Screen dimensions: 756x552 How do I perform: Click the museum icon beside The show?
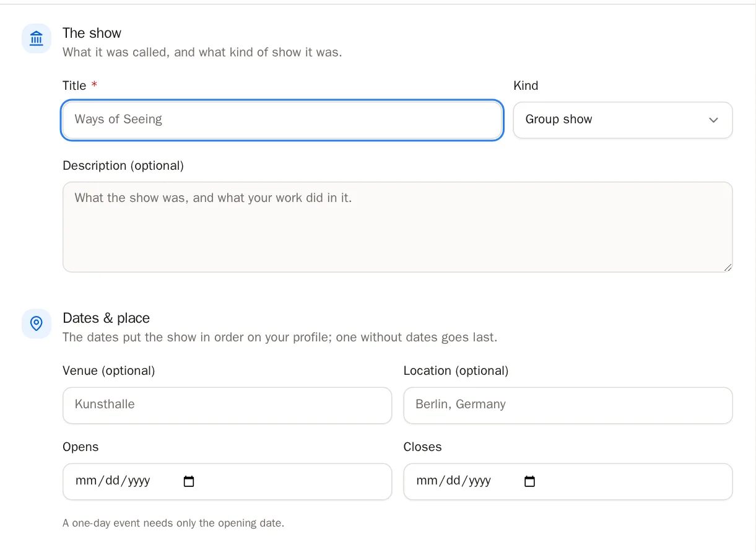pyautogui.click(x=37, y=38)
